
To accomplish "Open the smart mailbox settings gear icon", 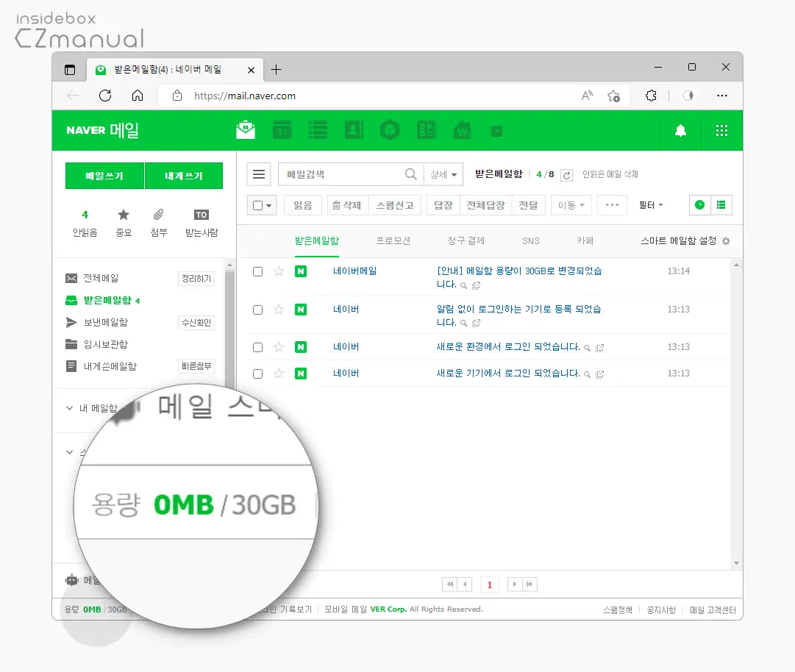I will [x=727, y=240].
